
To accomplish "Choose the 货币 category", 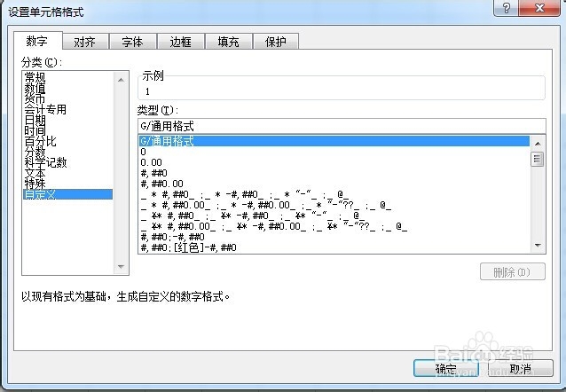I will tap(67, 98).
